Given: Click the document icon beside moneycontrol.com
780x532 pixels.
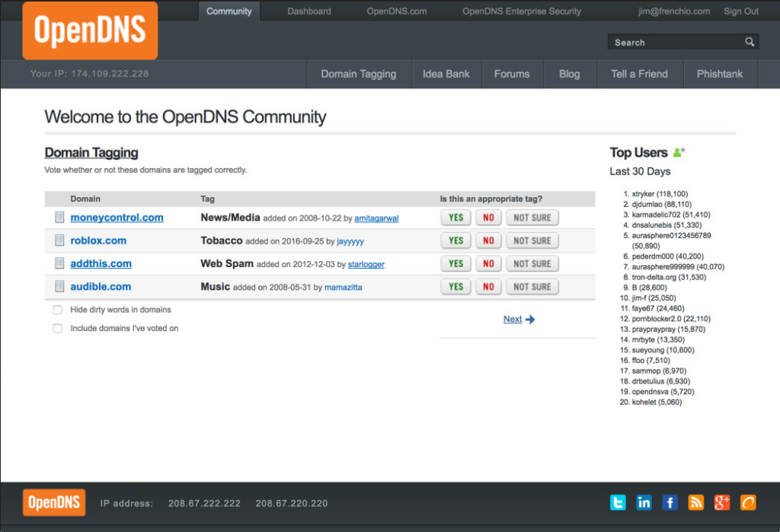Looking at the screenshot, I should pos(59,217).
